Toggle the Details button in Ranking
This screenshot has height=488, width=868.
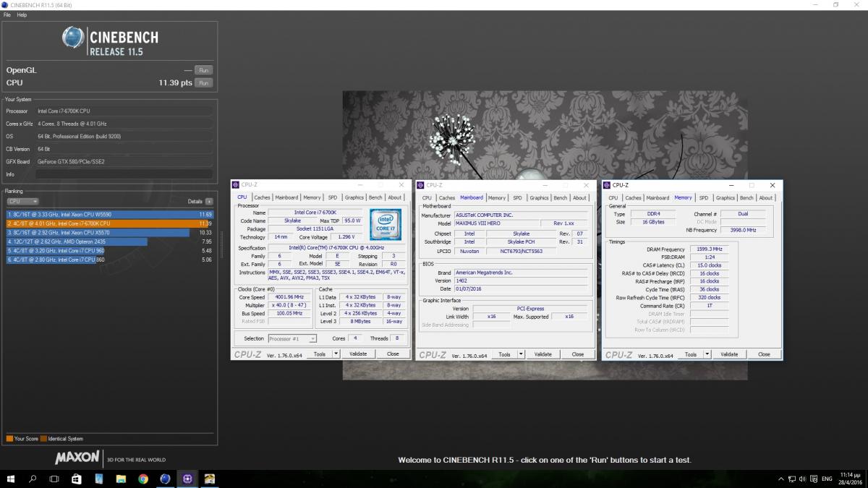[x=209, y=201]
